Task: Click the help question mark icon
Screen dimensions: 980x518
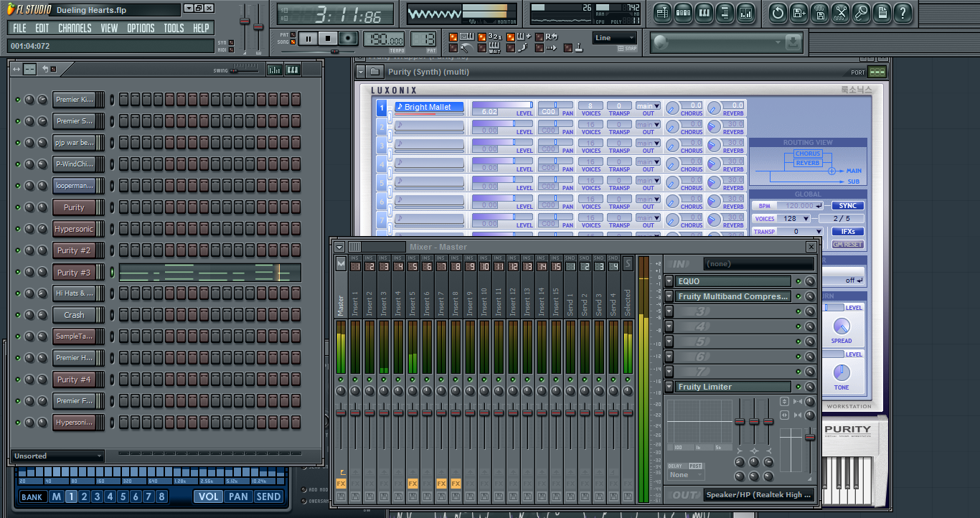Action: [x=903, y=12]
